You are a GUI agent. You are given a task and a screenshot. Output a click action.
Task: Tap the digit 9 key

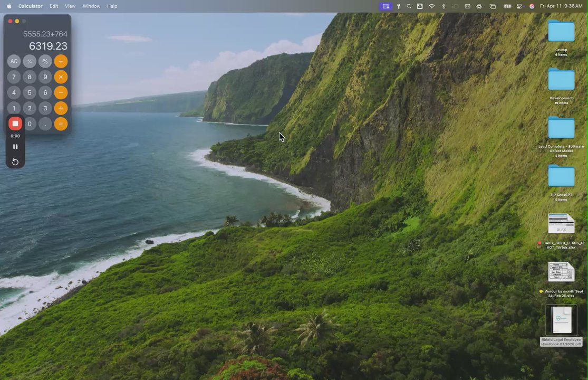[x=45, y=77]
